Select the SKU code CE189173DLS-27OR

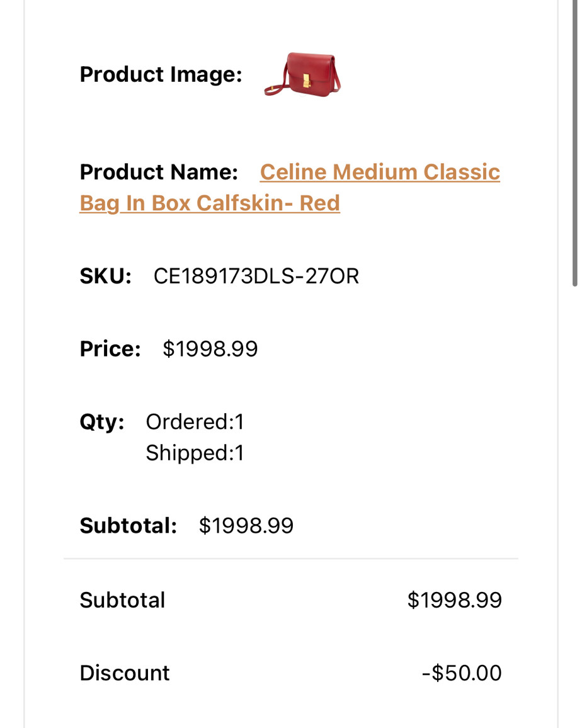(x=256, y=276)
